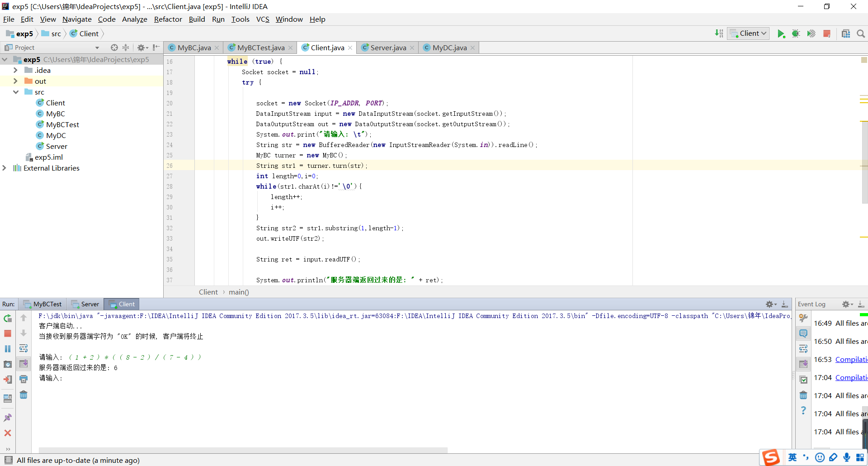Click main() in editor breadcrumb
This screenshot has width=868, height=466.
(x=239, y=292)
